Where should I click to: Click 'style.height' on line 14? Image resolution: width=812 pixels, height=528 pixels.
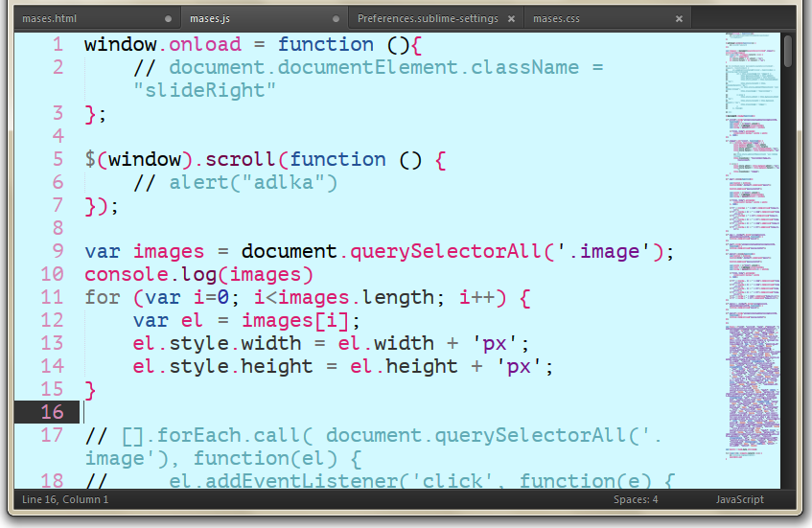click(242, 366)
